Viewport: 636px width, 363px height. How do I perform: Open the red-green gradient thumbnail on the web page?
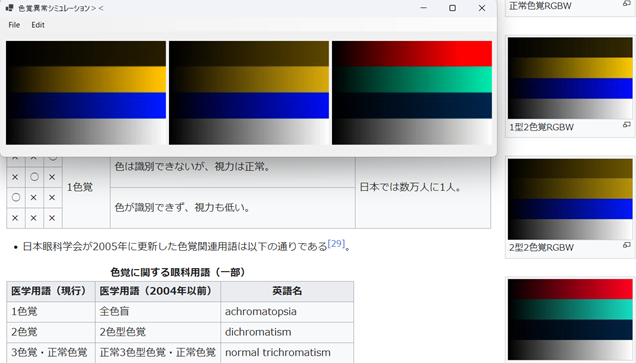point(570,320)
